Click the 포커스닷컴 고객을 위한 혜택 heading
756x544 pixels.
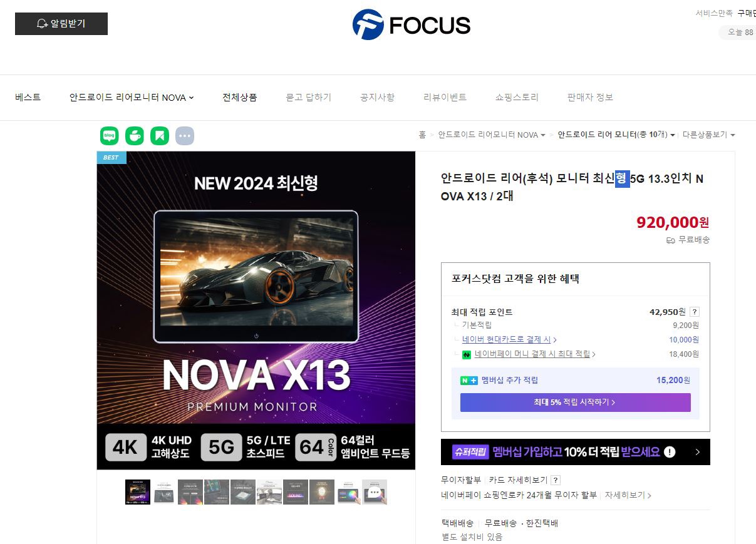tap(515, 279)
